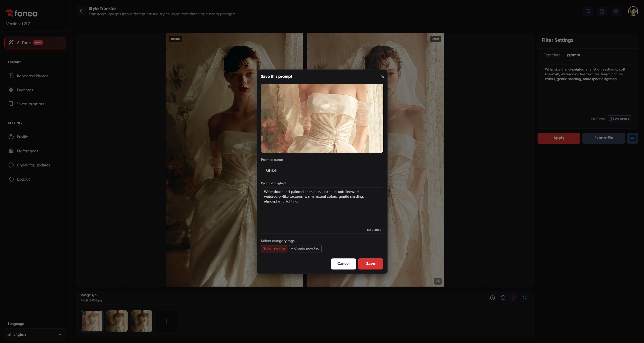Click the plus tile to add image
Screen dimensions: 644x343
point(166,321)
